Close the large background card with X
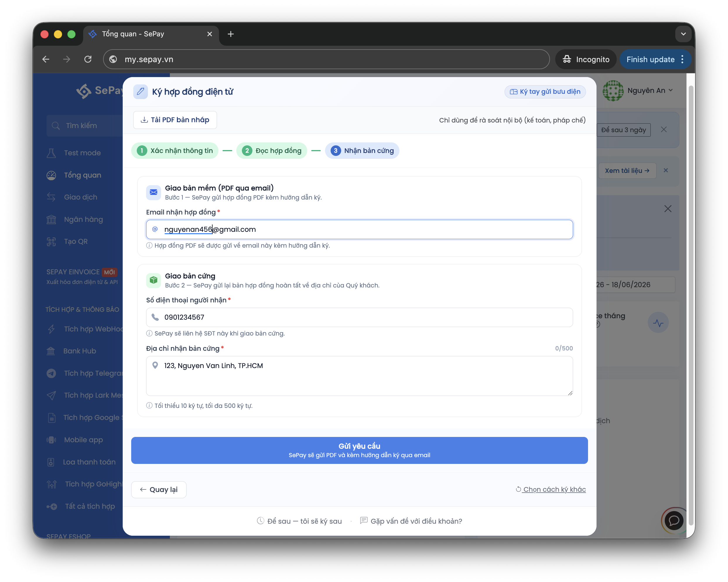Viewport: 728px width, 582px height. (x=668, y=209)
